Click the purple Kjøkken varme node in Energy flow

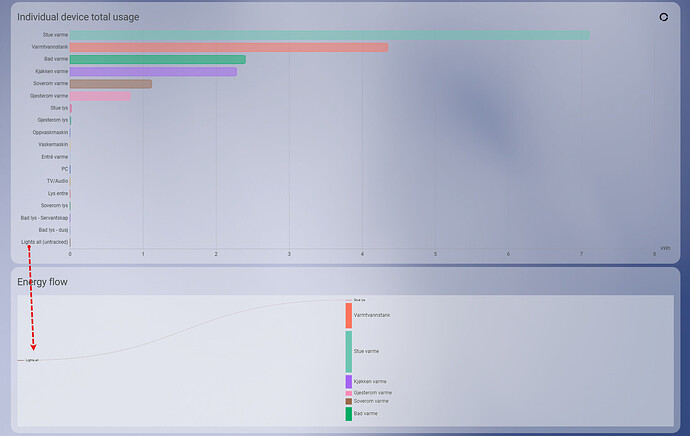coord(349,381)
